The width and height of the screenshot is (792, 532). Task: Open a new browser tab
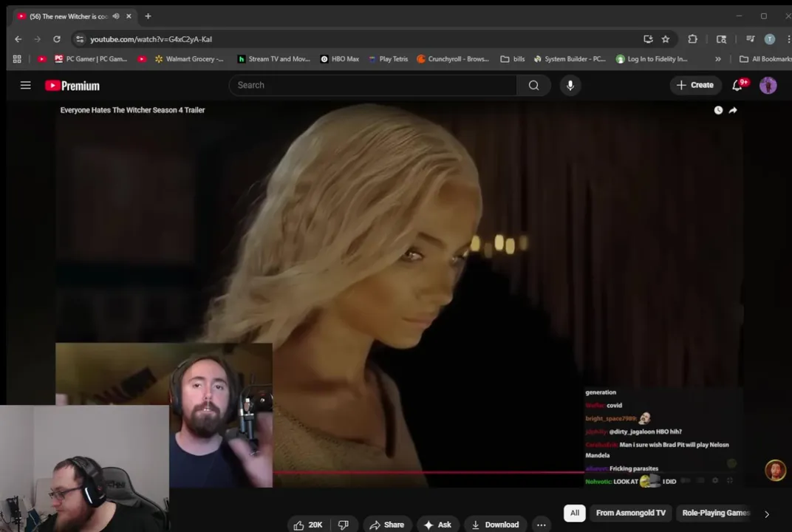click(148, 16)
